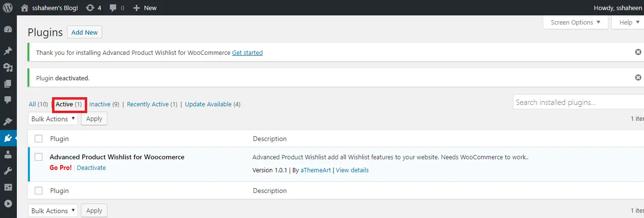This screenshot has width=644, height=218.
Task: Open Media library sidebar icon
Action: pos(8,67)
